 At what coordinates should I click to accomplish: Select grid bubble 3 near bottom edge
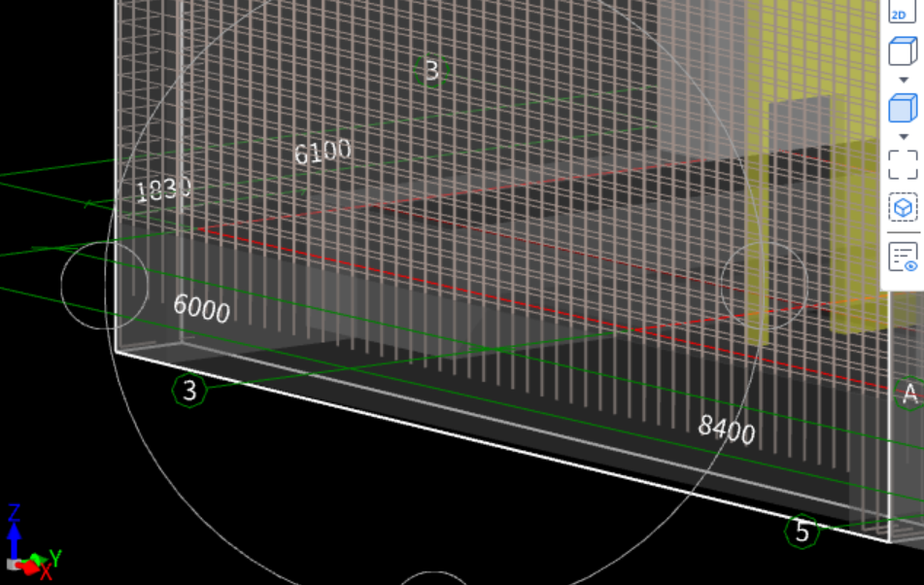(x=189, y=391)
